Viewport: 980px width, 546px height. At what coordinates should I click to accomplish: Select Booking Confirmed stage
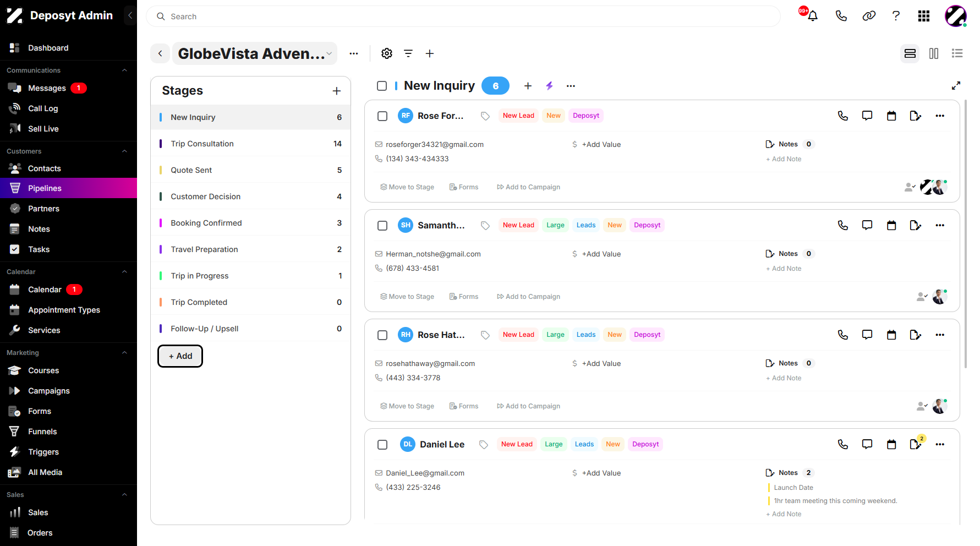pyautogui.click(x=250, y=223)
